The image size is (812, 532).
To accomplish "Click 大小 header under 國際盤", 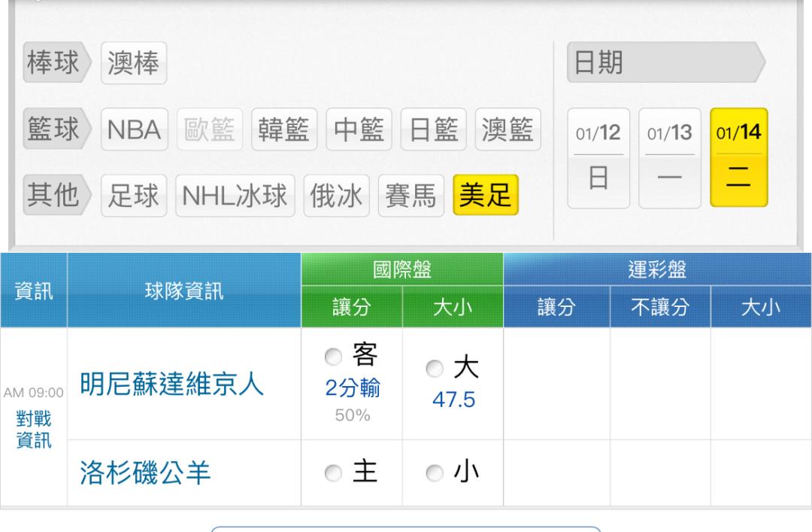I will coord(453,307).
